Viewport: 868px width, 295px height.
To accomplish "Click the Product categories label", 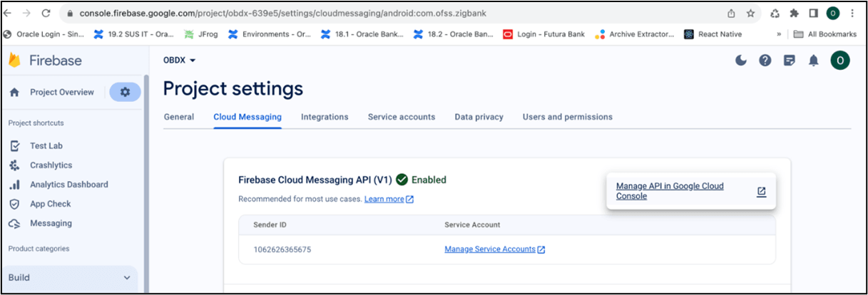I will 39,249.
